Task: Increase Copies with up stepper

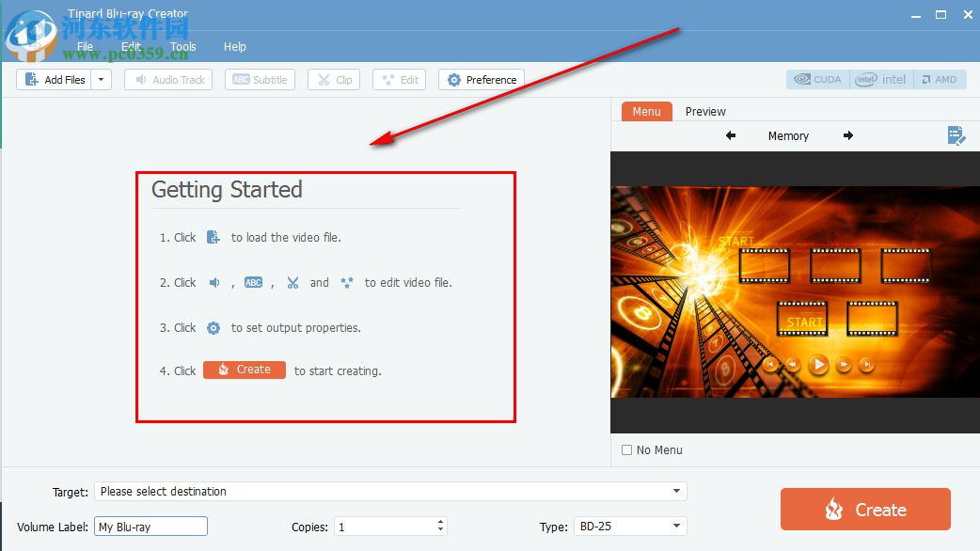Action: pos(441,522)
